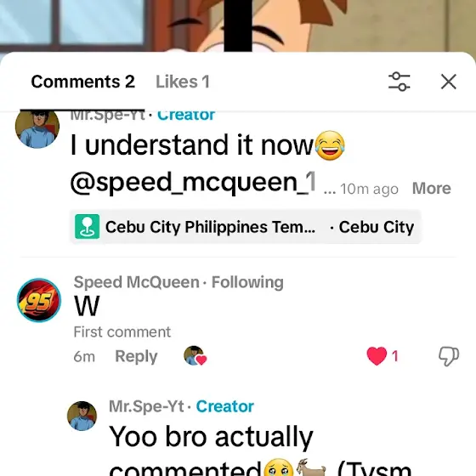This screenshot has height=476, width=476.
Task: Select the Cebu City label
Action: pyautogui.click(x=377, y=227)
